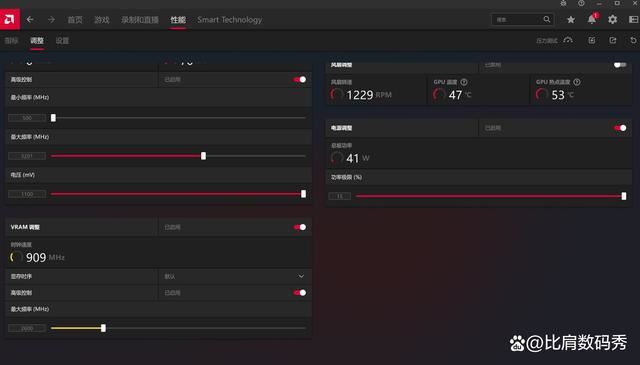
Task: Open the 首页 tab
Action: tap(75, 20)
